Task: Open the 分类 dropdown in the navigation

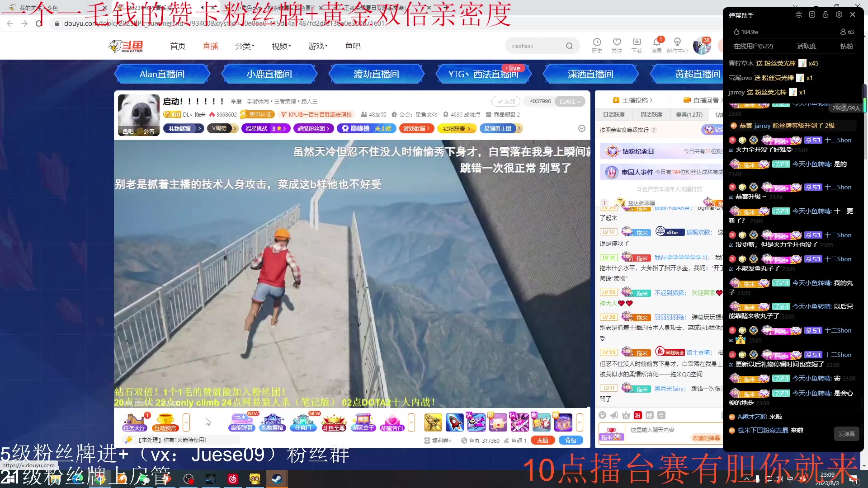Action: (x=245, y=46)
